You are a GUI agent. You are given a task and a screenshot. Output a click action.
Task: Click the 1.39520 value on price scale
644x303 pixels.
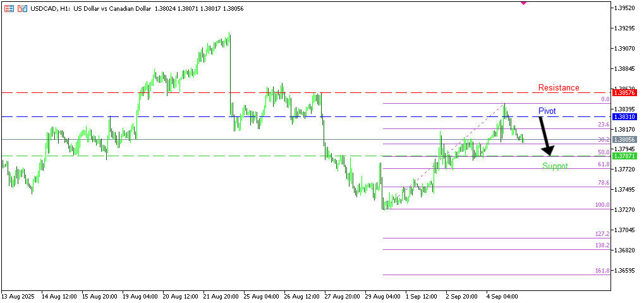point(624,8)
